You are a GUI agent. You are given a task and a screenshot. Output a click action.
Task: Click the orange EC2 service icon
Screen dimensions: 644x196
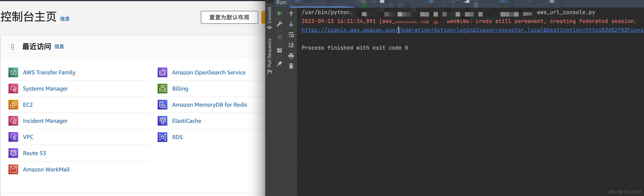point(13,105)
